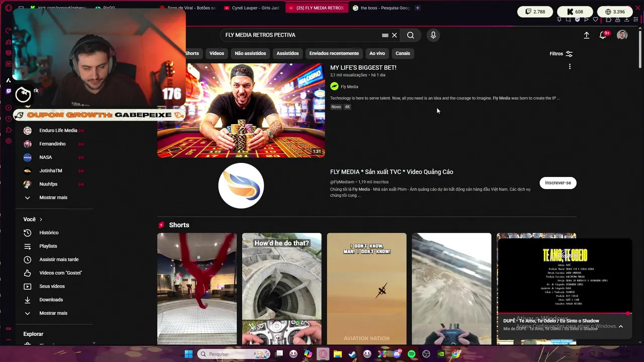Open the create/upload video icon

pyautogui.click(x=587, y=35)
